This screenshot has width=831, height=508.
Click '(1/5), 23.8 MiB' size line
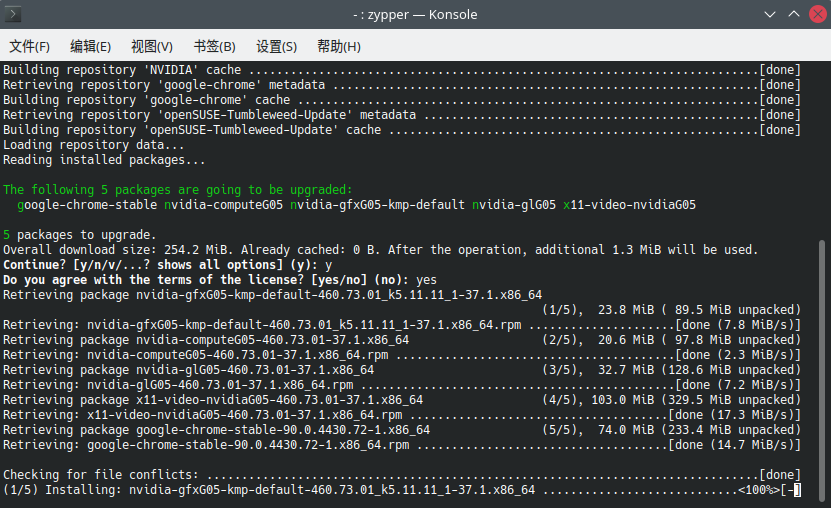click(671, 310)
